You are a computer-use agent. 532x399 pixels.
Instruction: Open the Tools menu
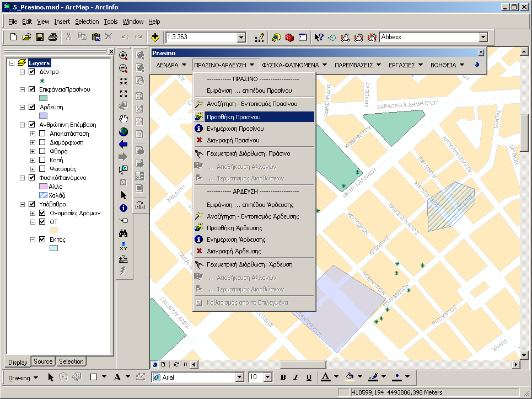[x=111, y=22]
